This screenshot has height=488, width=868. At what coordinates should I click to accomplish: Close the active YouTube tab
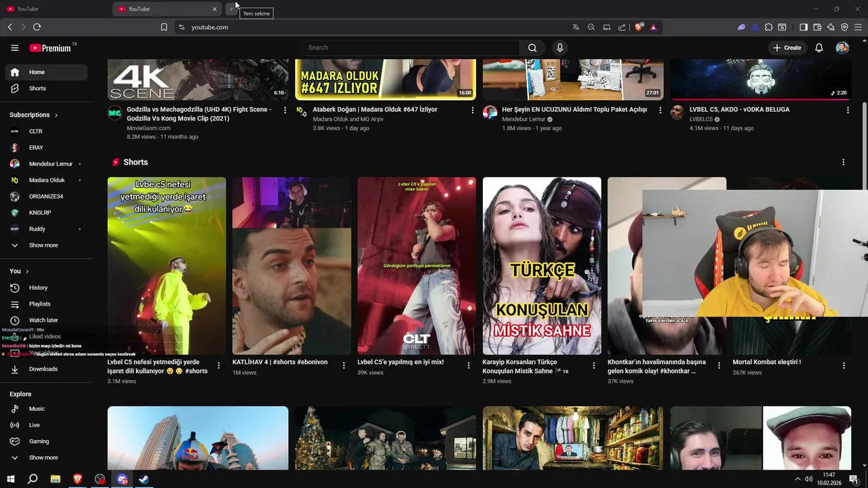click(x=215, y=9)
